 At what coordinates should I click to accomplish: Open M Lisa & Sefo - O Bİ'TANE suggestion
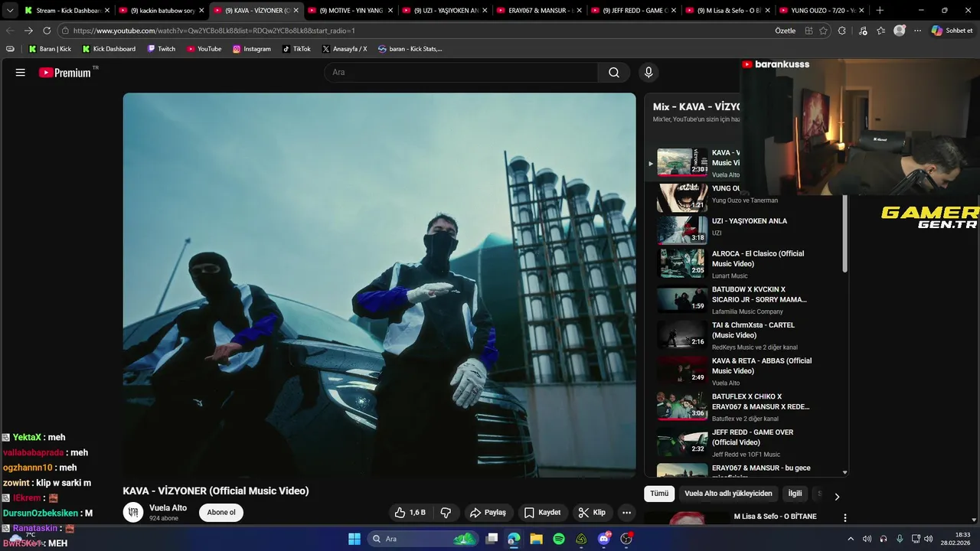tap(775, 517)
